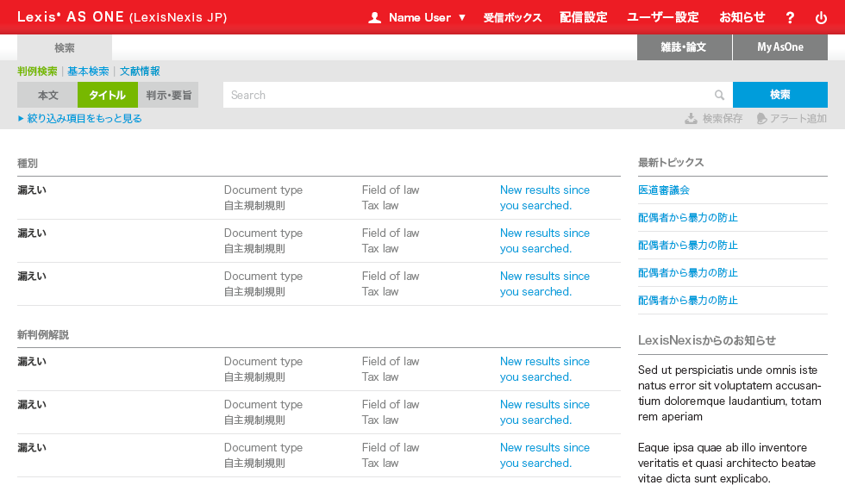Click New results link in second 新判例解説 row
845x504 pixels.
click(545, 412)
